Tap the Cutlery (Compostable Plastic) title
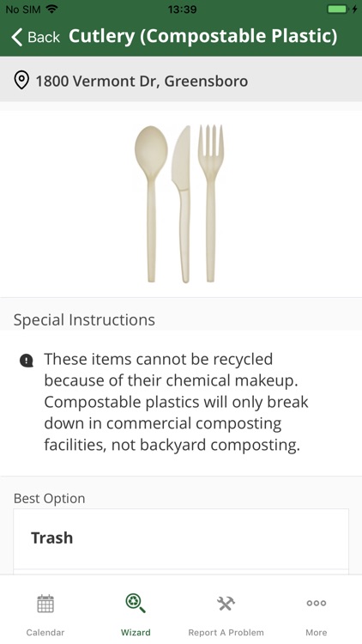 click(x=202, y=36)
